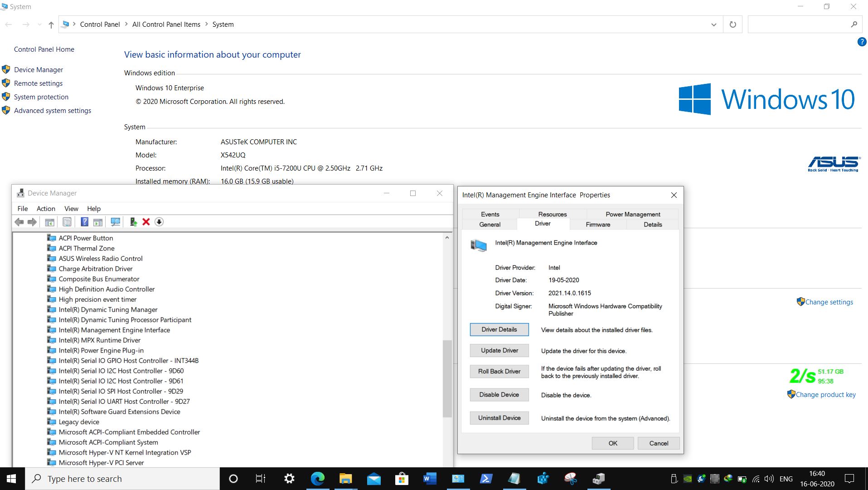Click the Windows Start button
Screen dimensions: 868x490
[x=11, y=479]
